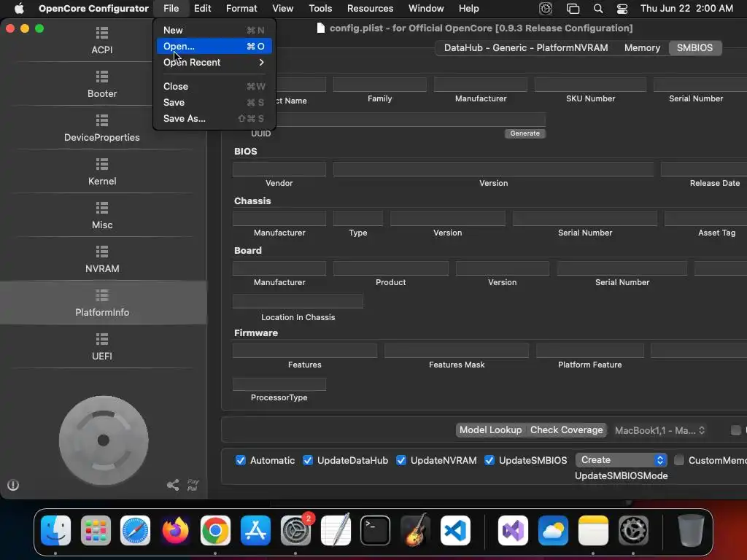Click the Chassis Type input field
The image size is (747, 560).
coord(357,219)
